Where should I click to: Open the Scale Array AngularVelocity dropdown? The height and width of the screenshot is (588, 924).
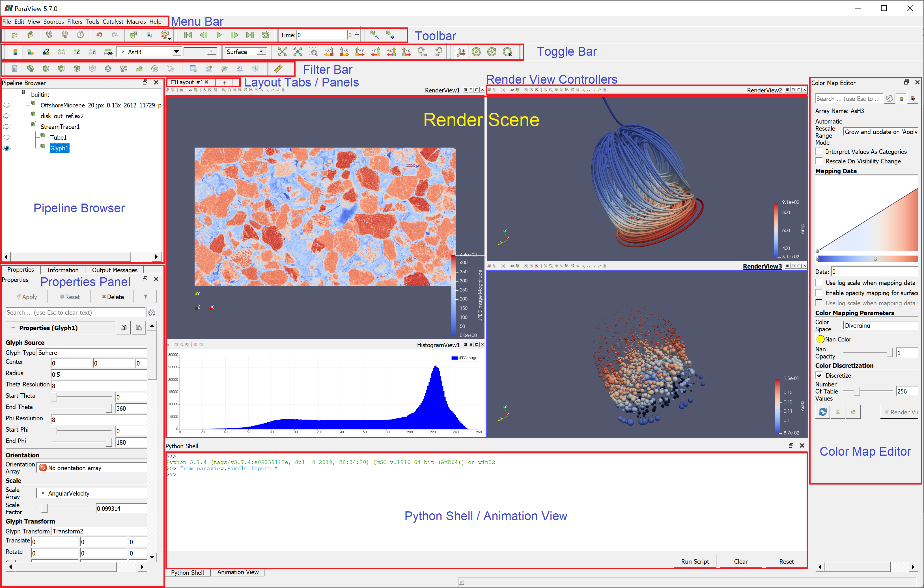pyautogui.click(x=92, y=493)
